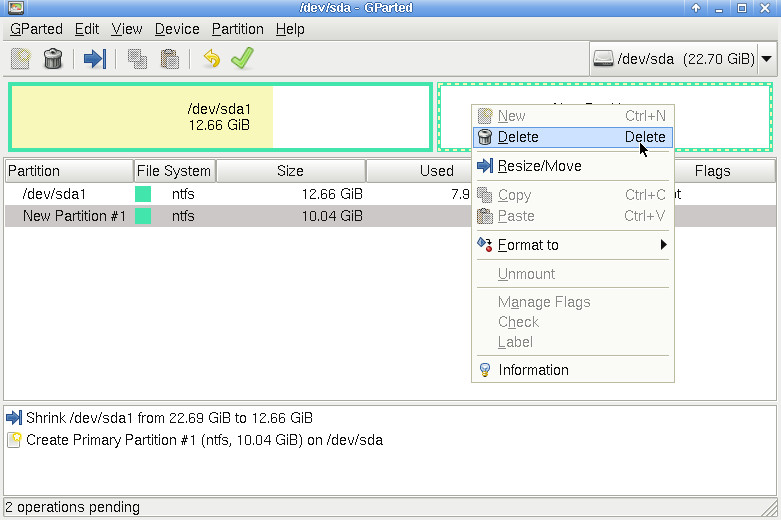Screen dimensions: 781x520
Task: Click the window menu icon in title bar
Action: [x=16, y=7]
